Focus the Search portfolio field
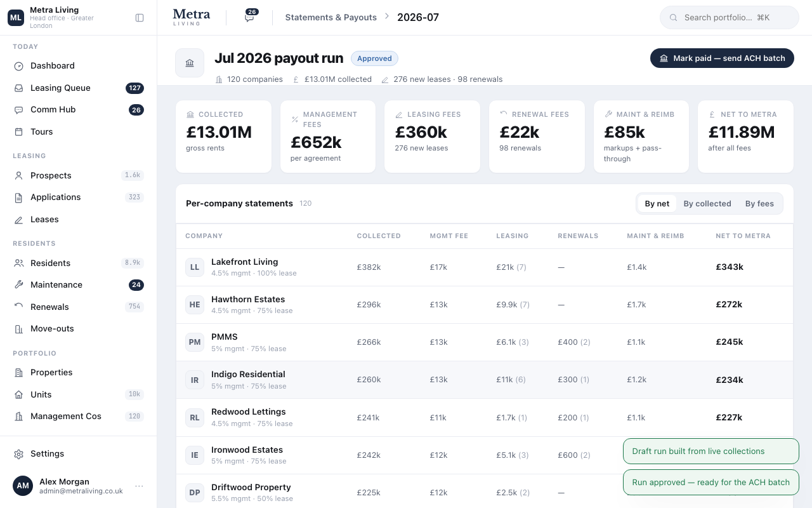The image size is (812, 508). 730,18
